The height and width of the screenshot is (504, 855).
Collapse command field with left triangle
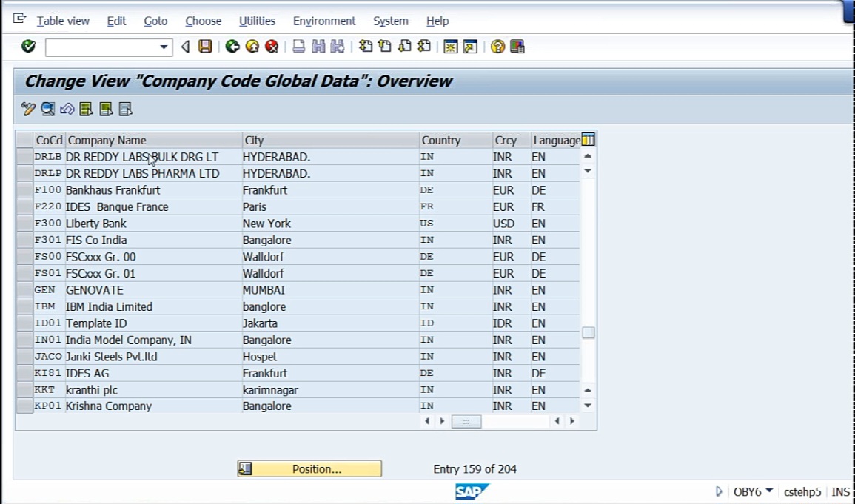click(x=185, y=47)
